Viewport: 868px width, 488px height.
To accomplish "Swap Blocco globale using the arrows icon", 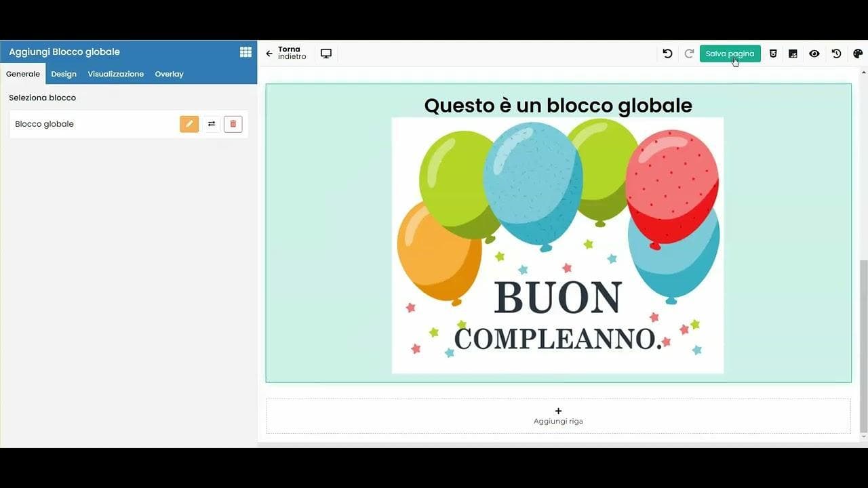I will [211, 123].
